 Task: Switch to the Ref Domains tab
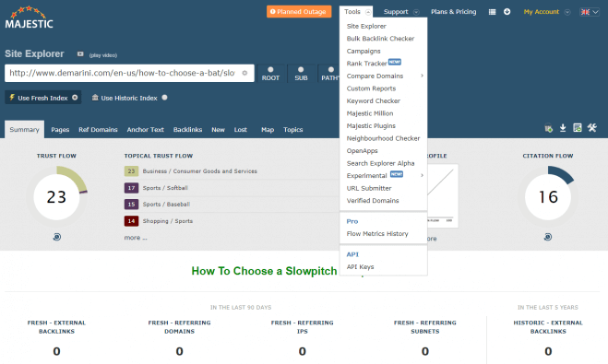point(98,130)
